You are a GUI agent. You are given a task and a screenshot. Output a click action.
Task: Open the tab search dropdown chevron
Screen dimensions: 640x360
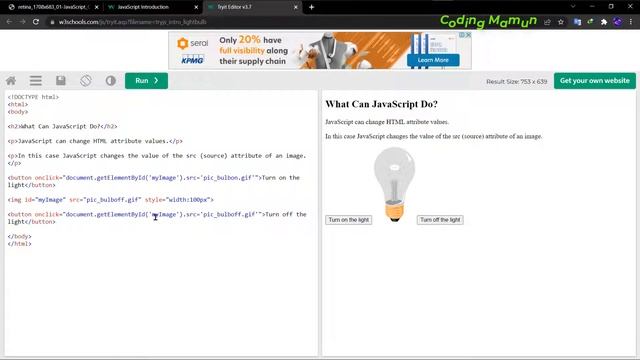point(573,7)
